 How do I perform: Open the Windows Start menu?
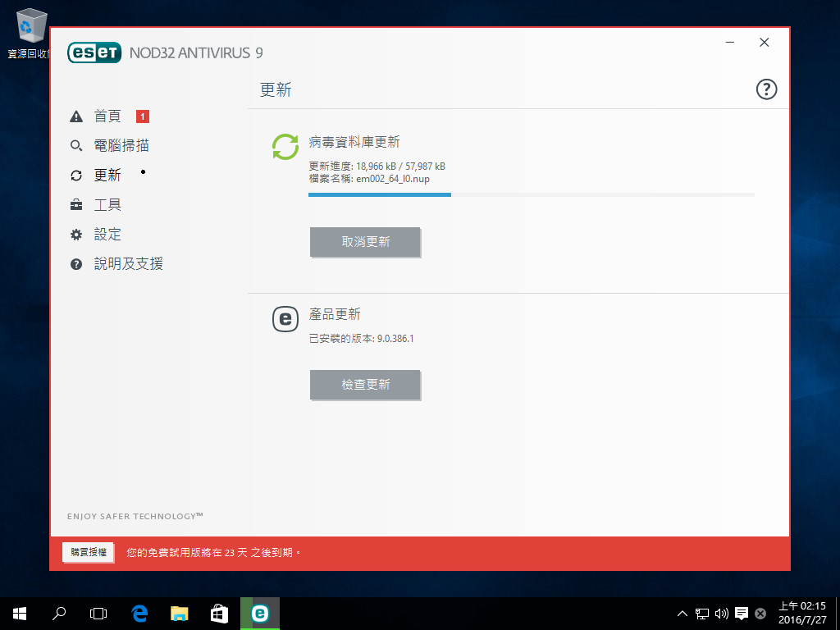[20, 614]
